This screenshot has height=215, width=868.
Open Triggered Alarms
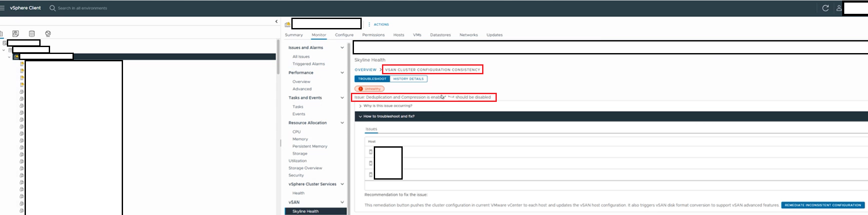309,64
